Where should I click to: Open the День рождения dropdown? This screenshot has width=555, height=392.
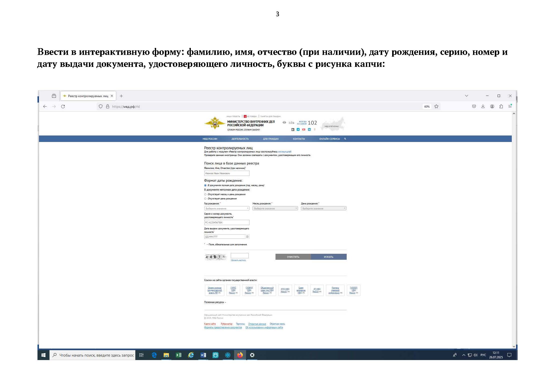click(x=323, y=208)
